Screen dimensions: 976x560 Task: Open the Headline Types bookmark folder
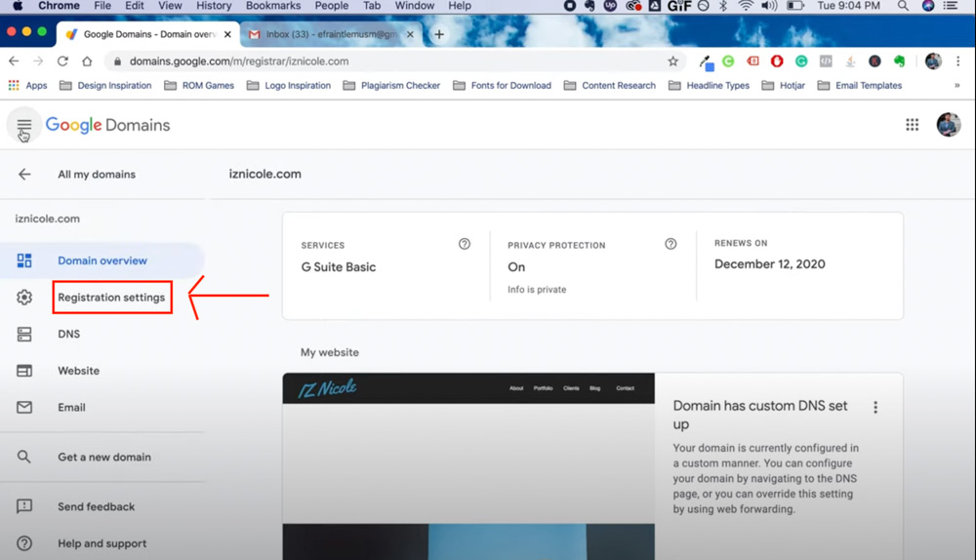point(709,85)
